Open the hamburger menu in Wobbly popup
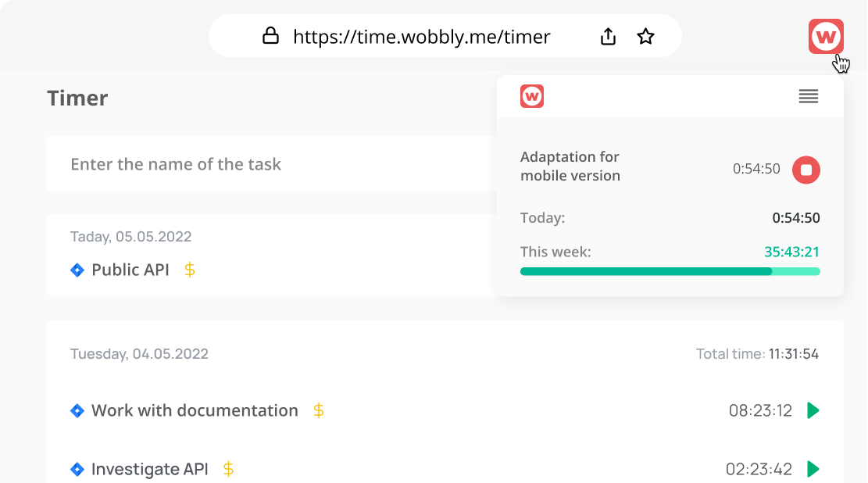 click(808, 96)
